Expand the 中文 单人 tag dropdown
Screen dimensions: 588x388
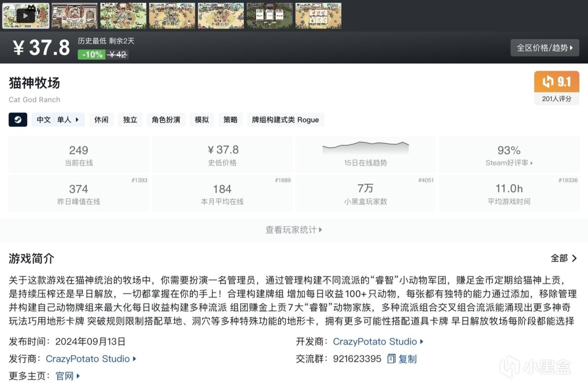[x=58, y=120]
